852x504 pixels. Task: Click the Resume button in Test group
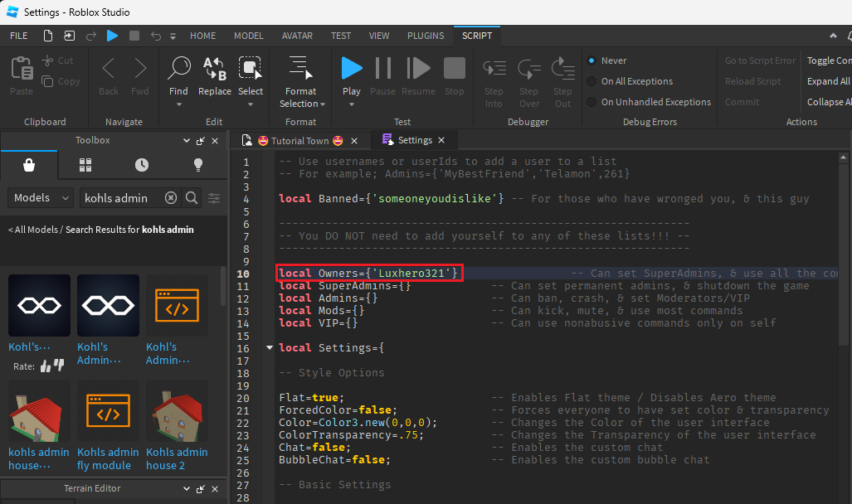418,76
